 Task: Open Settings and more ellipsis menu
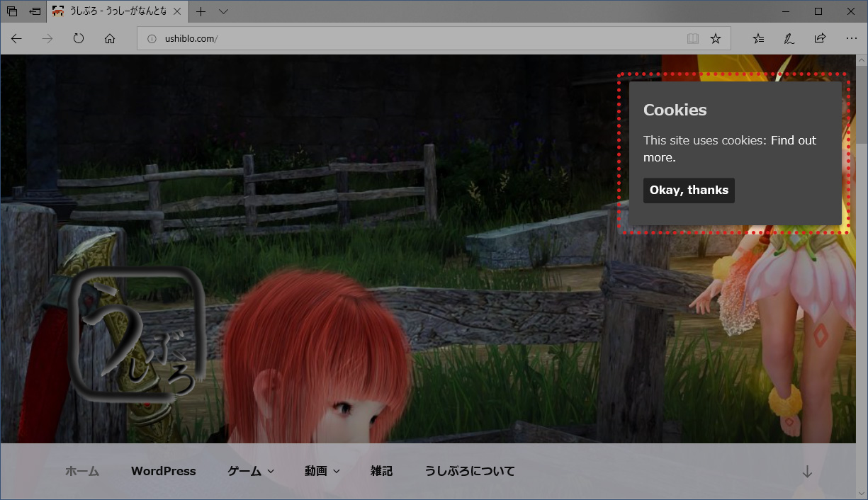tap(852, 39)
